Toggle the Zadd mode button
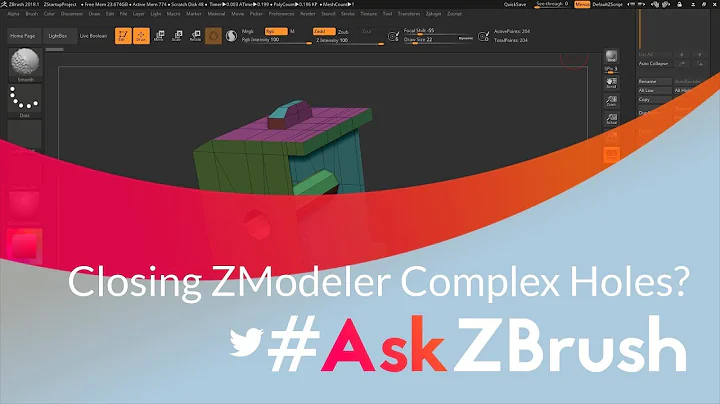 coord(324,31)
